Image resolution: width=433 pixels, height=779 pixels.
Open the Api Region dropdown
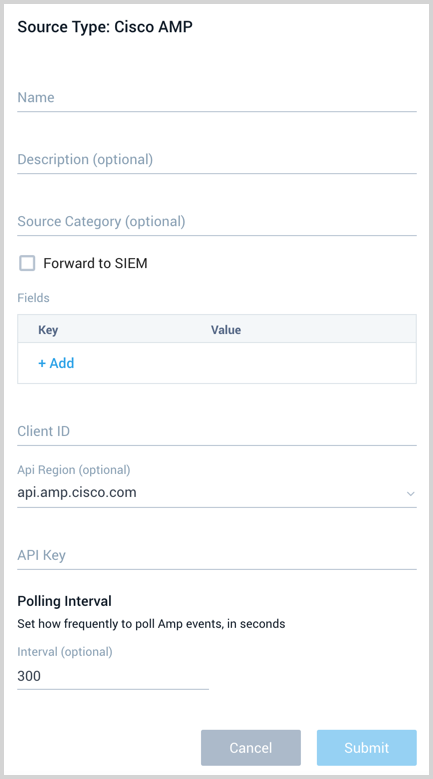coord(216,493)
